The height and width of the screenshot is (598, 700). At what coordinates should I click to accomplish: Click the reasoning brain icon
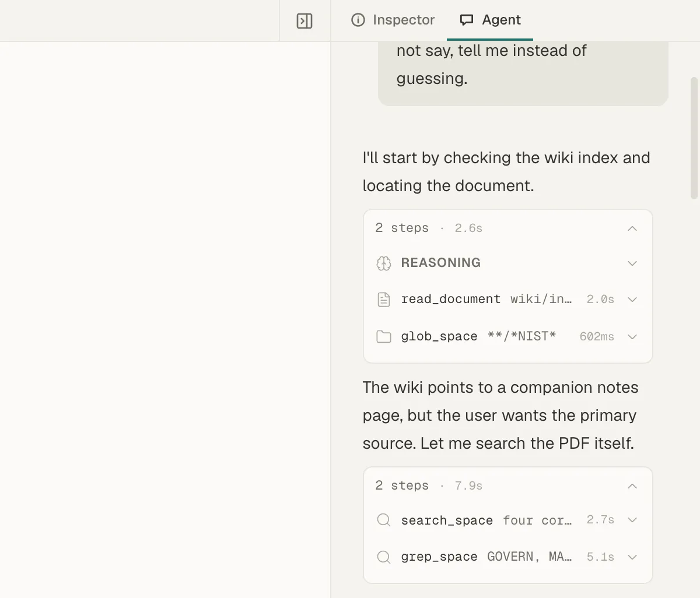[x=384, y=263]
